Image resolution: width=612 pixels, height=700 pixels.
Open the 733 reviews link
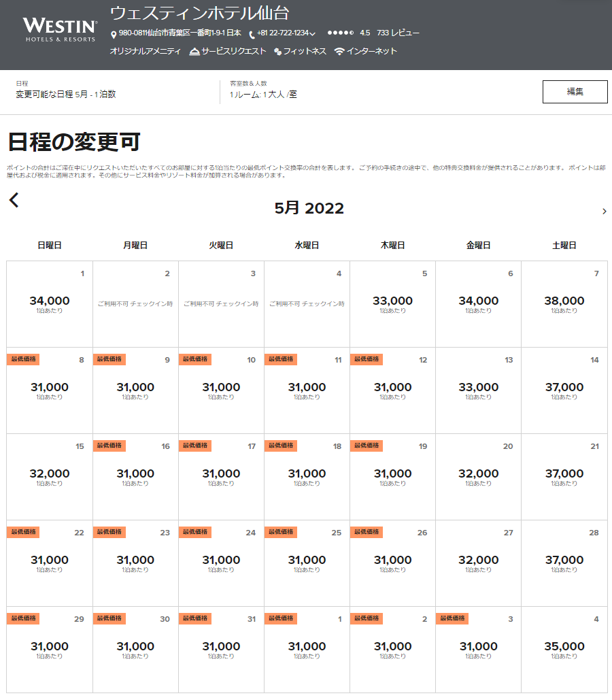(x=398, y=33)
